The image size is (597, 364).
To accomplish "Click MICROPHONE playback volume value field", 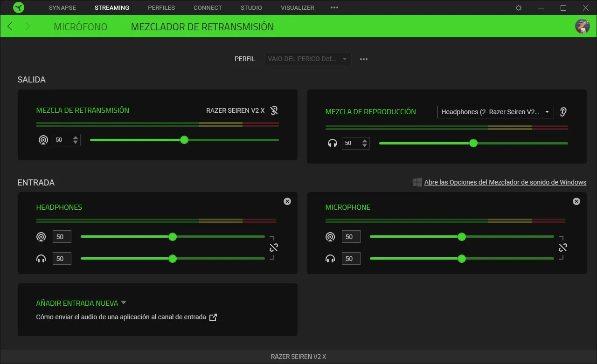I will 351,259.
